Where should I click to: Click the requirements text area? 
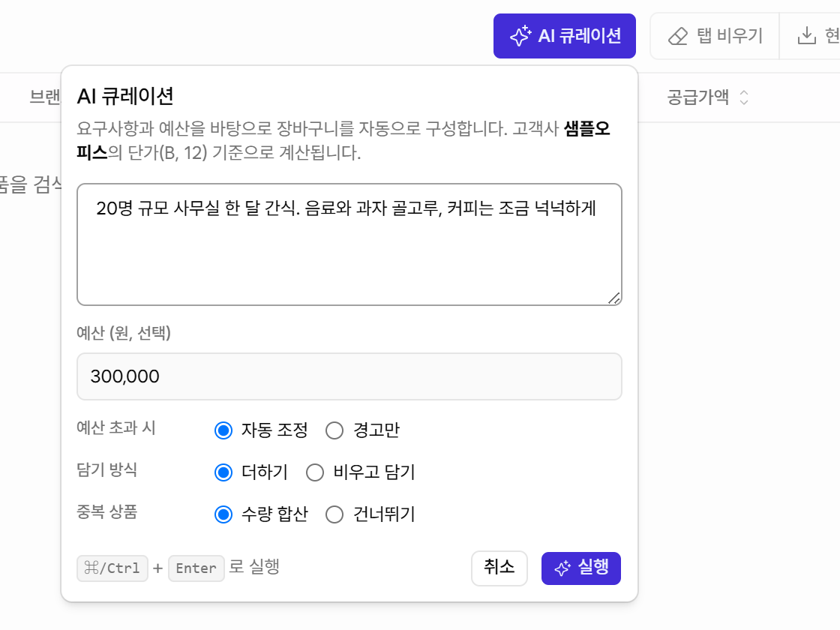pos(349,244)
